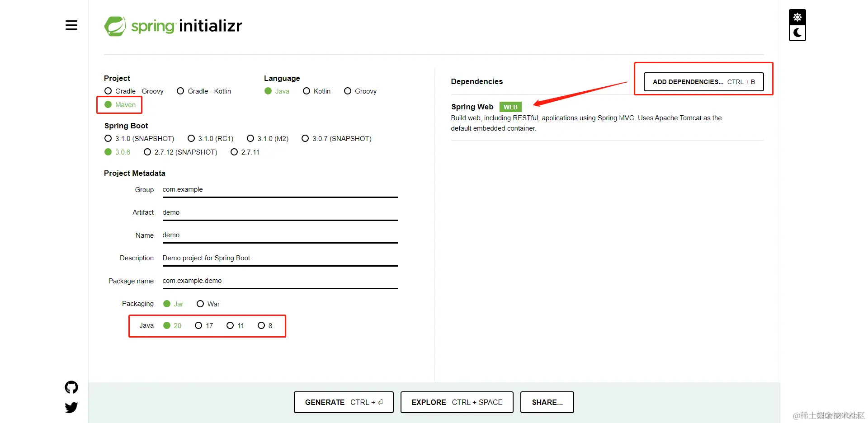Choose Kotlin as the language
This screenshot has width=868, height=423.
click(316, 91)
